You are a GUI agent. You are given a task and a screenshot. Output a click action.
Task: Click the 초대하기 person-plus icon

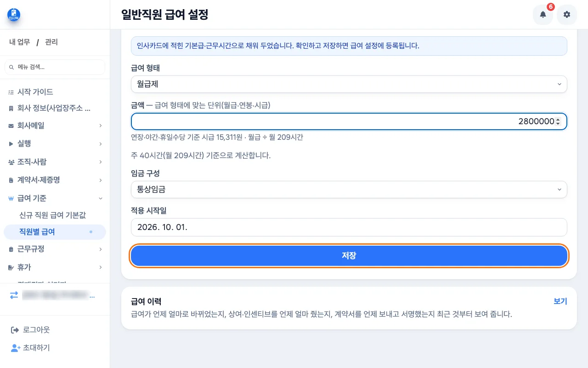pos(15,348)
